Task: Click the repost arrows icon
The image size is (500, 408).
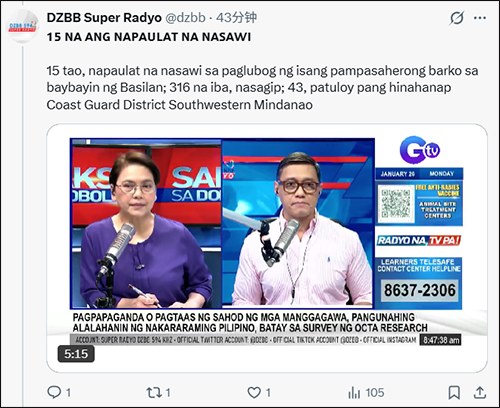Action: (x=154, y=393)
